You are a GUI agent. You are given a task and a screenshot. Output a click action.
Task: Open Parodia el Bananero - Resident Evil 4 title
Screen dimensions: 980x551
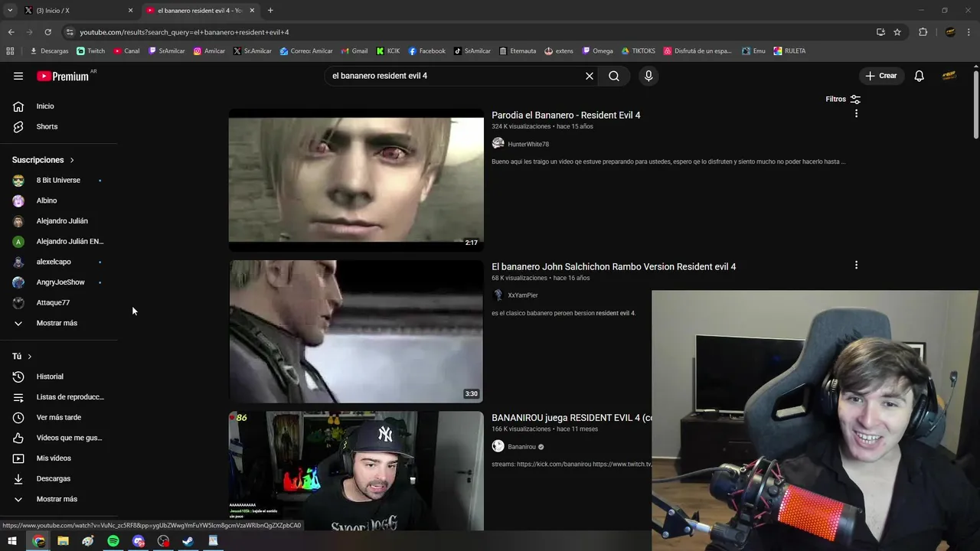tap(566, 115)
